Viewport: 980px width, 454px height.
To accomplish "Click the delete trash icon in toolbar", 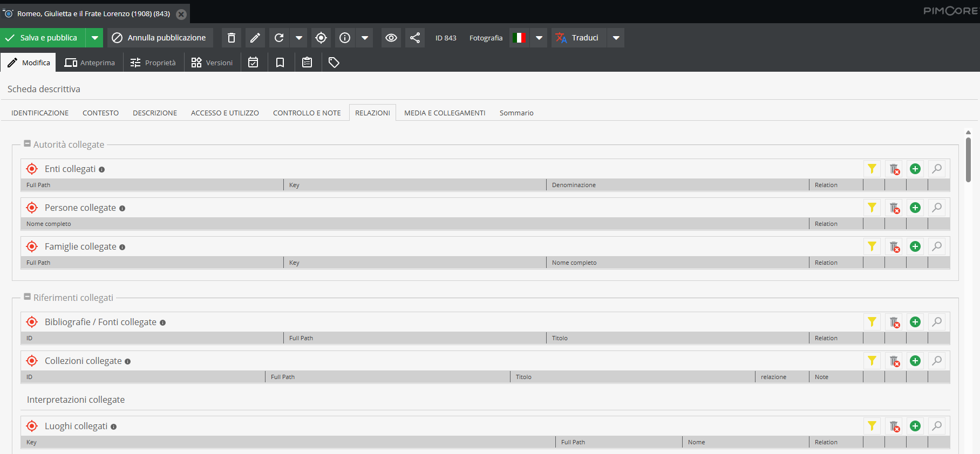I will click(x=232, y=38).
